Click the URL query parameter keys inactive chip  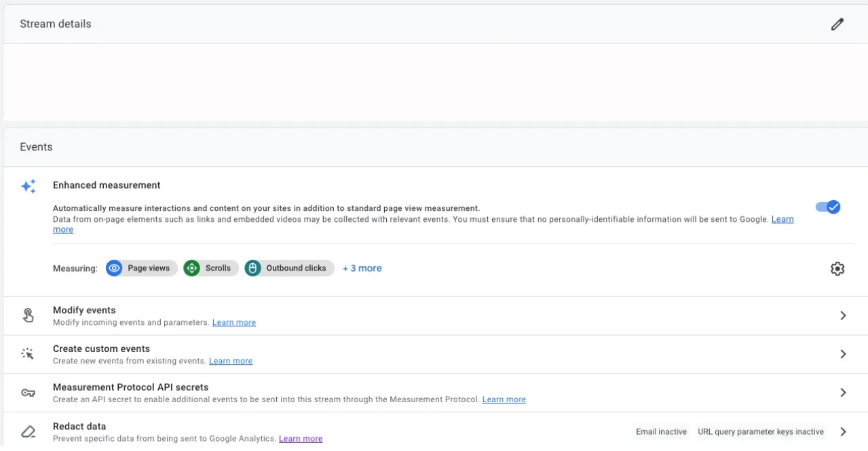pos(759,431)
